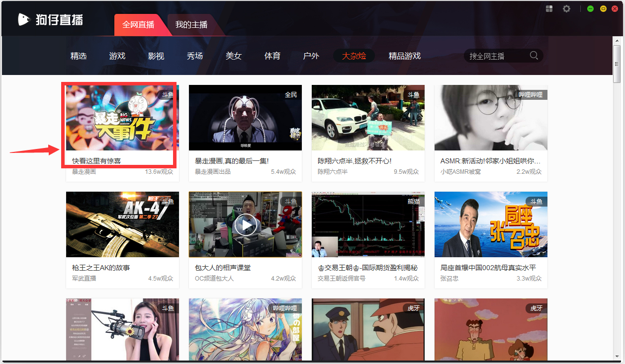The height and width of the screenshot is (364, 625).
Task: Select 美女 category
Action: pos(234,56)
